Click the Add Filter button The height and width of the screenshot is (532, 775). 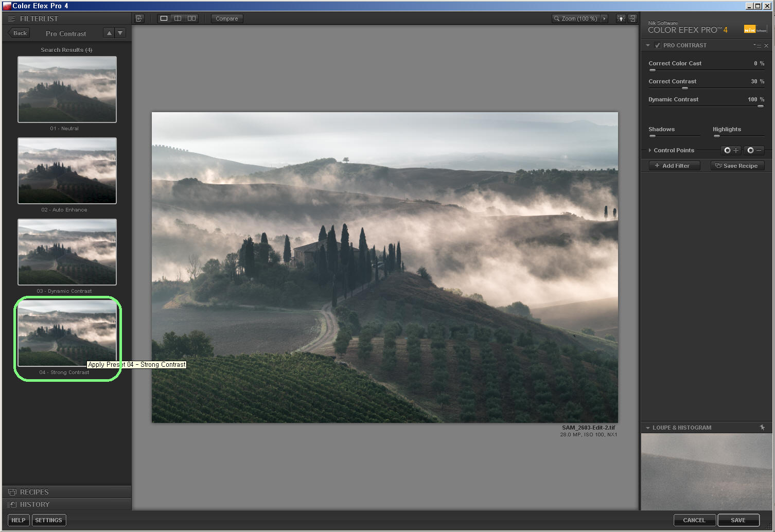click(675, 166)
